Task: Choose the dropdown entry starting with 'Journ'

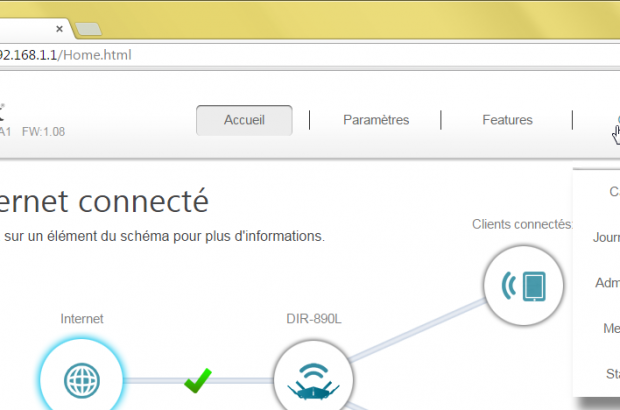Action: point(605,237)
